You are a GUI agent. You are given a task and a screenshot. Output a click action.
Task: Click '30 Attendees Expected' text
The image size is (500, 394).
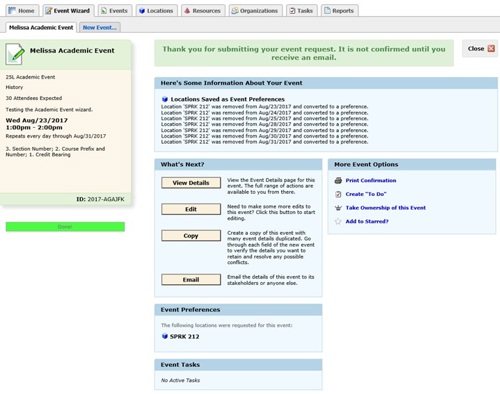point(34,98)
